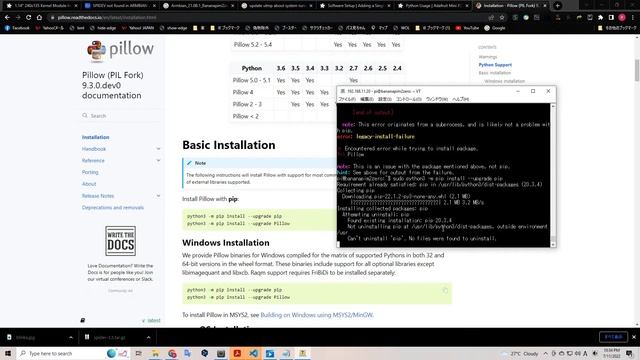
Task: Switch to the SPIDEV not found tab
Action: point(120,6)
